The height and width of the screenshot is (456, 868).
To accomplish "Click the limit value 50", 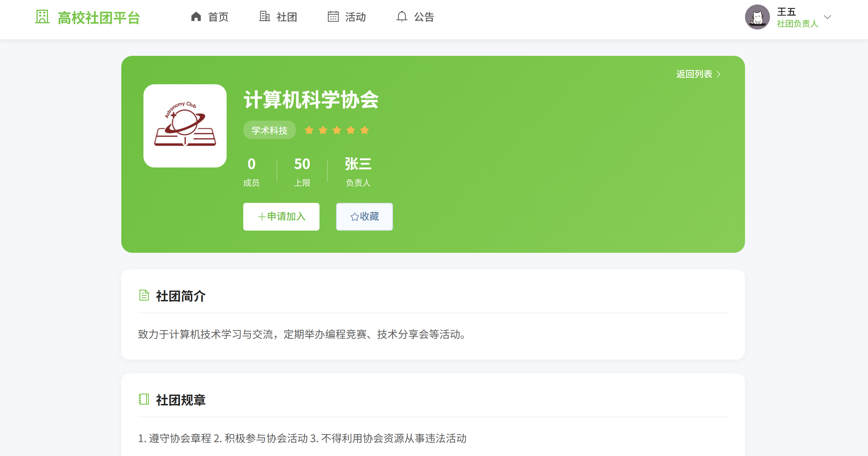I will tap(302, 164).
